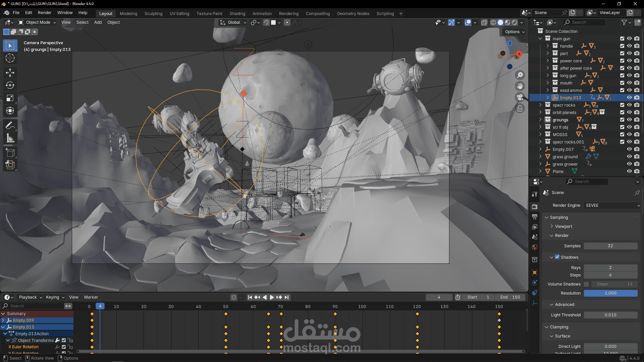Choose the Measure ruler tool
Viewport: 644px width, 362px height.
coord(10,138)
